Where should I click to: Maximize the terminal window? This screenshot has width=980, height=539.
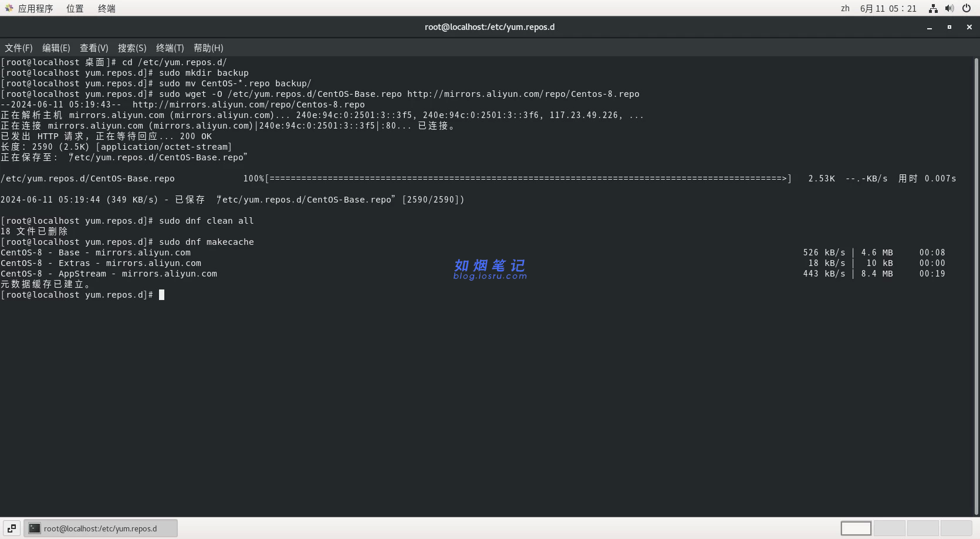(949, 27)
